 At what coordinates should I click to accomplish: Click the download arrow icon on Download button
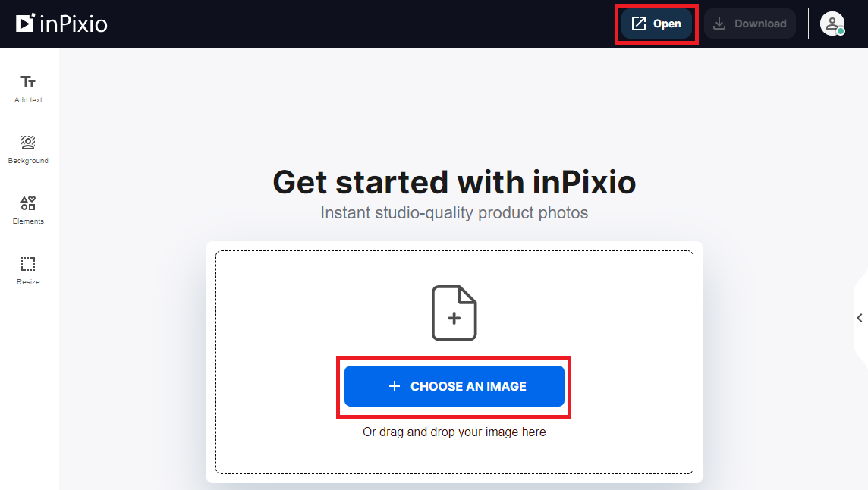718,24
